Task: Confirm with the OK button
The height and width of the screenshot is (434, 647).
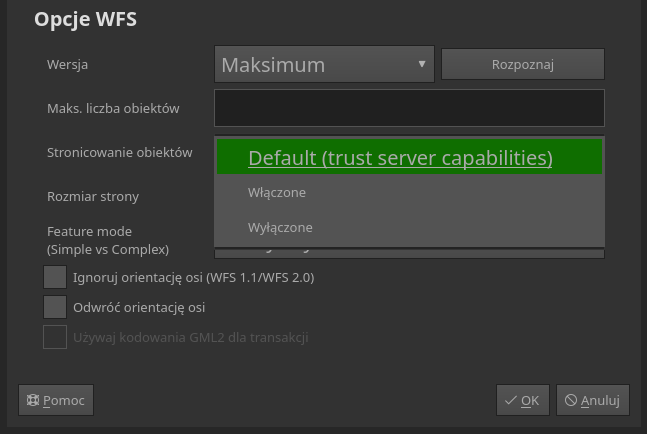Action: coord(523,400)
